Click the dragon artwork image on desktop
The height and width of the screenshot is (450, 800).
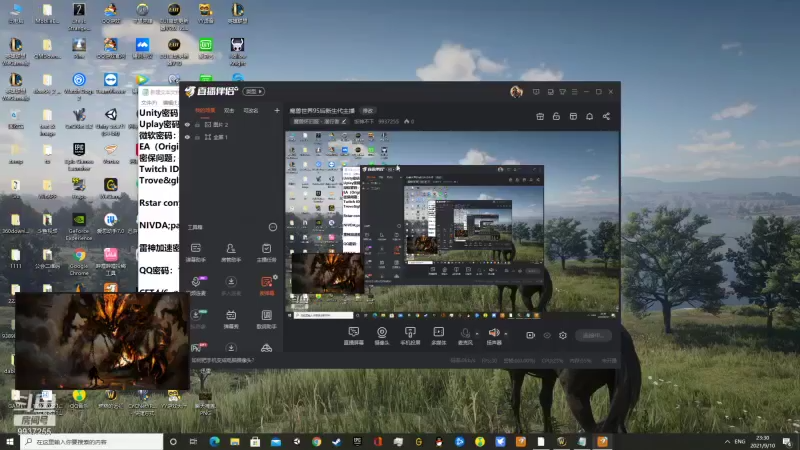click(x=102, y=340)
